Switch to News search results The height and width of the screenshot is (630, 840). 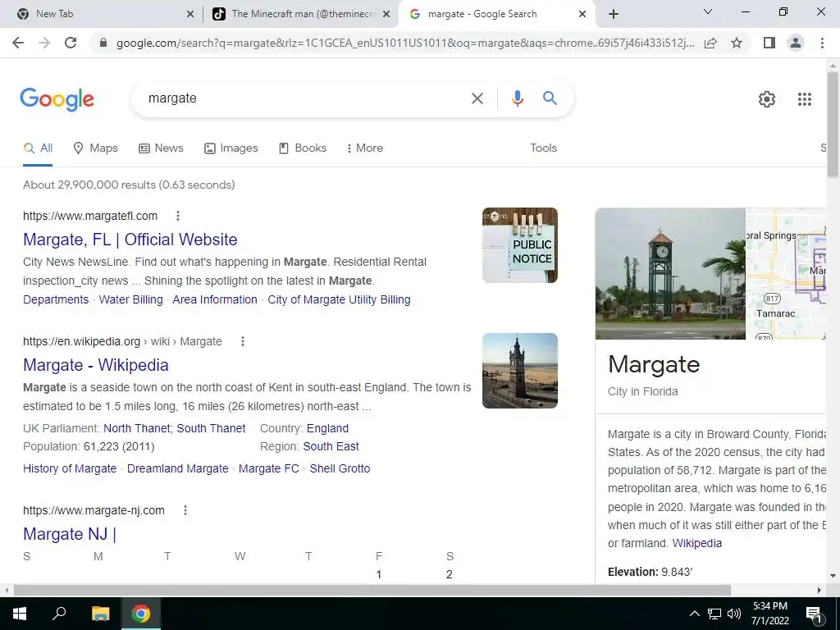coord(161,148)
